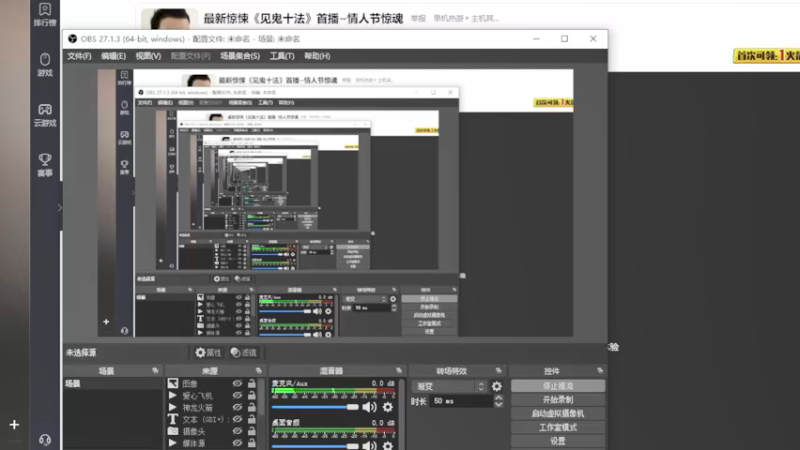
Task: Toggle the lock on 摄像头 source
Action: [252, 431]
